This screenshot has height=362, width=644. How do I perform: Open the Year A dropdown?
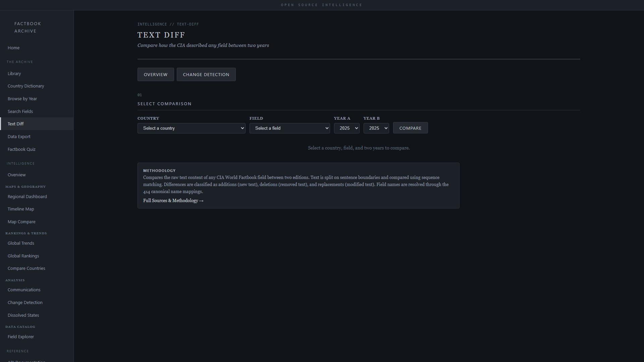tap(346, 128)
